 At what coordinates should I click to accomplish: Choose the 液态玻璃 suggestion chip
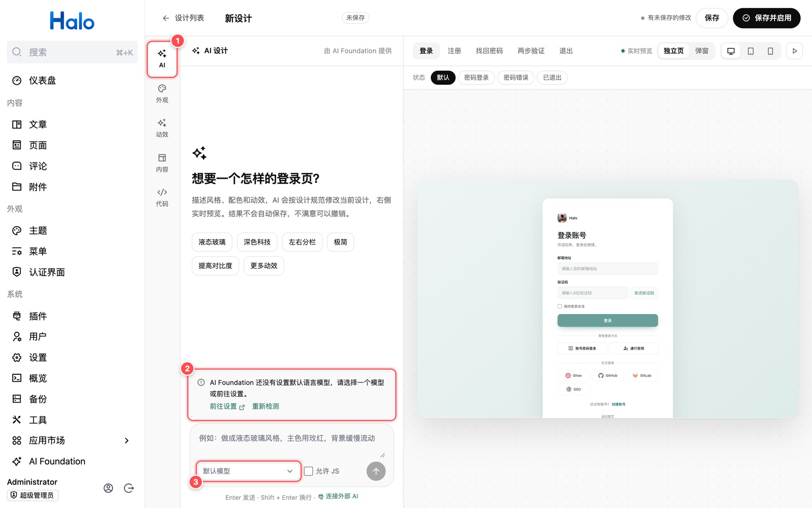pyautogui.click(x=212, y=242)
